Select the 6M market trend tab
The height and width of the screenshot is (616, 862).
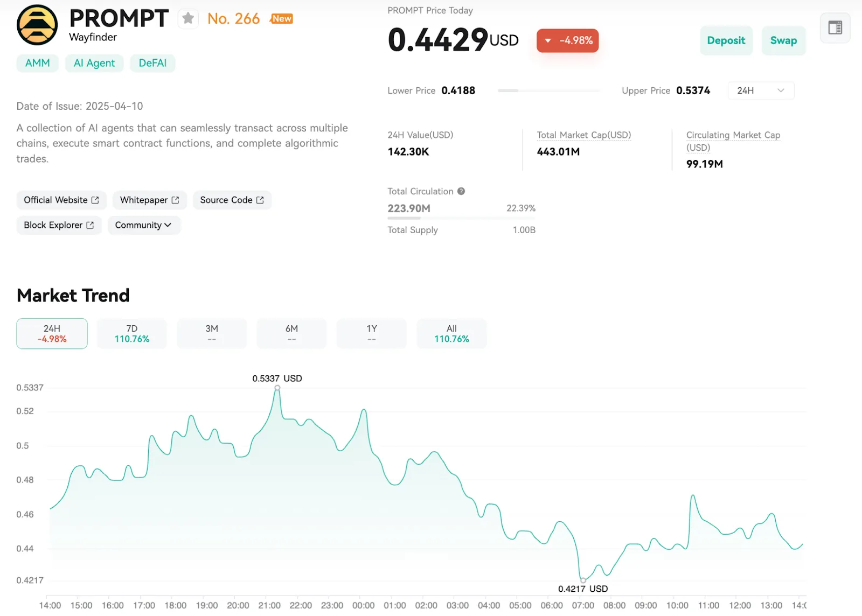(291, 333)
